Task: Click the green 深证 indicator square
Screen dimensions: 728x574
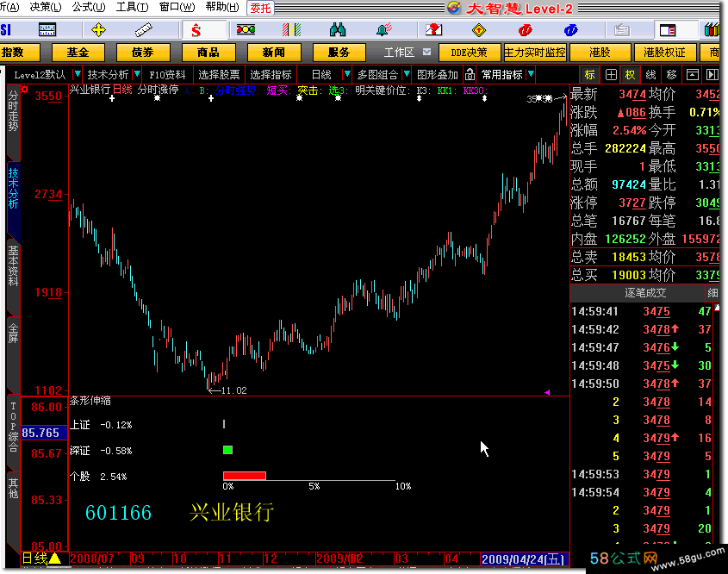Action: pyautogui.click(x=227, y=450)
